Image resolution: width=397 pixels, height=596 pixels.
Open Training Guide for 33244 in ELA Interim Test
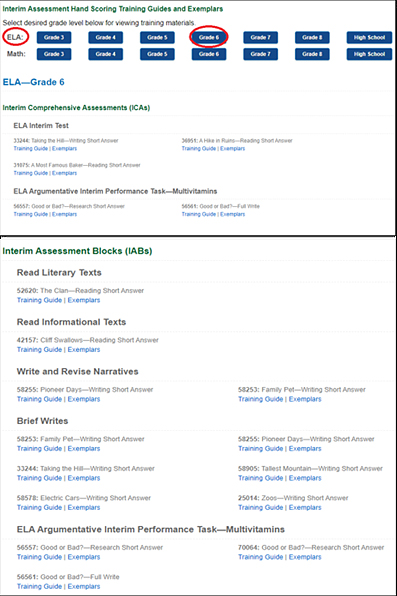click(x=31, y=149)
